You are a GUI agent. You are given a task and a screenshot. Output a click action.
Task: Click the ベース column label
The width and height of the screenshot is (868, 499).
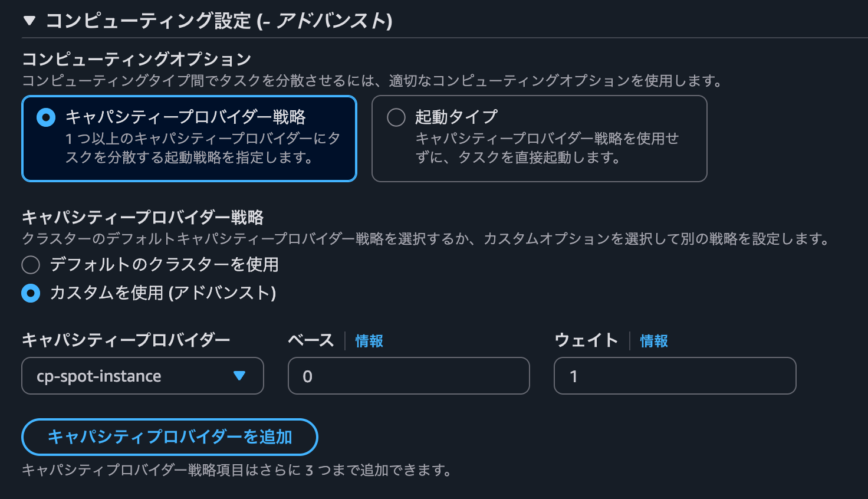tap(310, 340)
